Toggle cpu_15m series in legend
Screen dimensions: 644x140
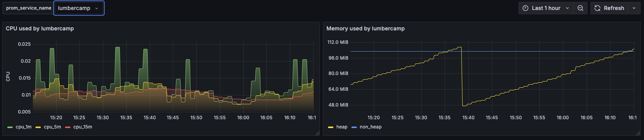point(79,127)
